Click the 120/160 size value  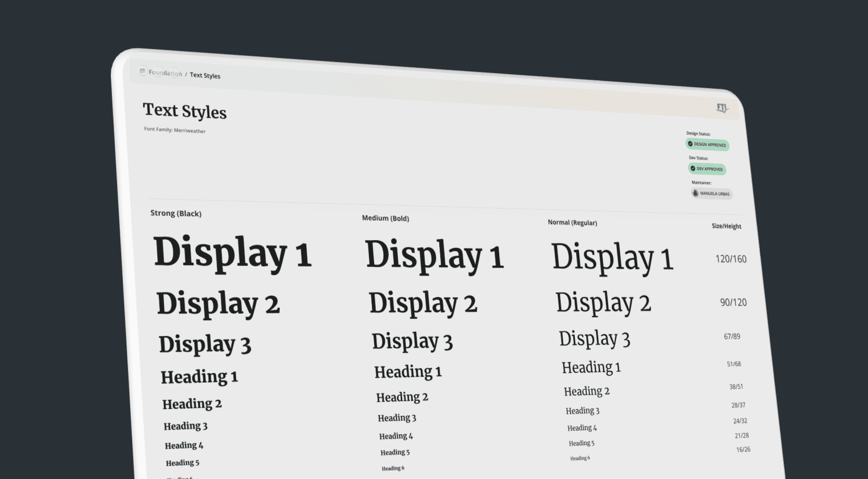731,259
